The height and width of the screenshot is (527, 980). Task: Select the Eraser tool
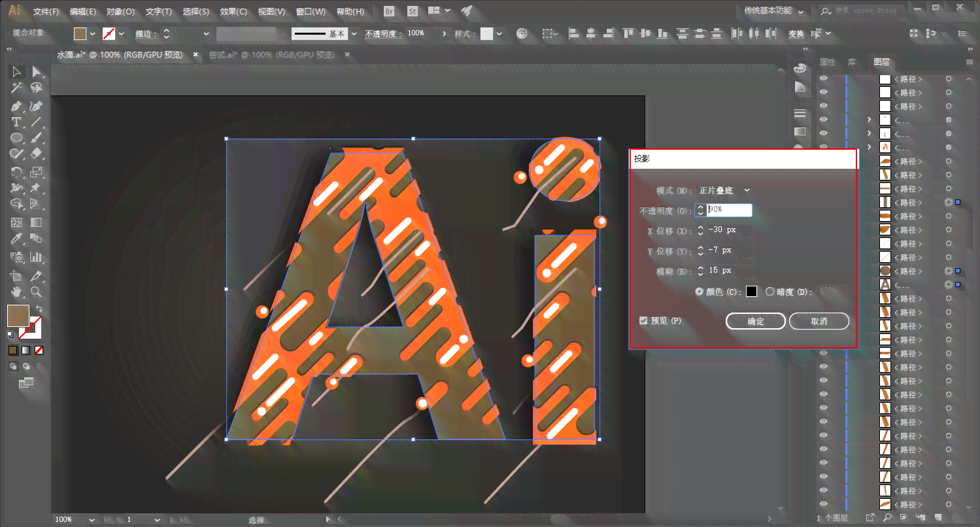[x=37, y=154]
